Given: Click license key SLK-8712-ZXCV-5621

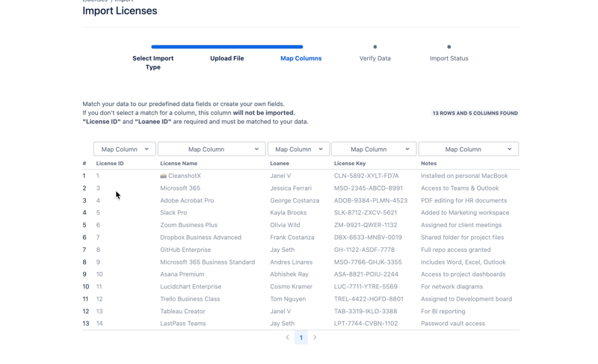Looking at the screenshot, I should point(366,213).
